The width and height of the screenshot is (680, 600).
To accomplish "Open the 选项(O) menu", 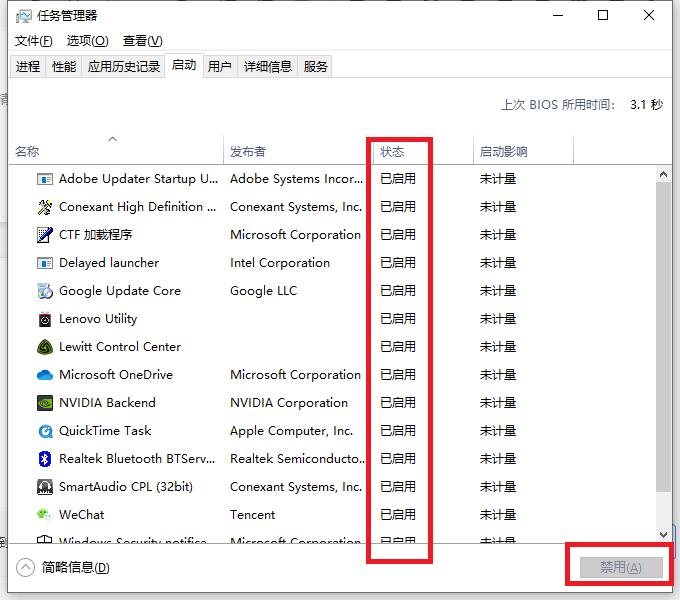I will point(88,41).
